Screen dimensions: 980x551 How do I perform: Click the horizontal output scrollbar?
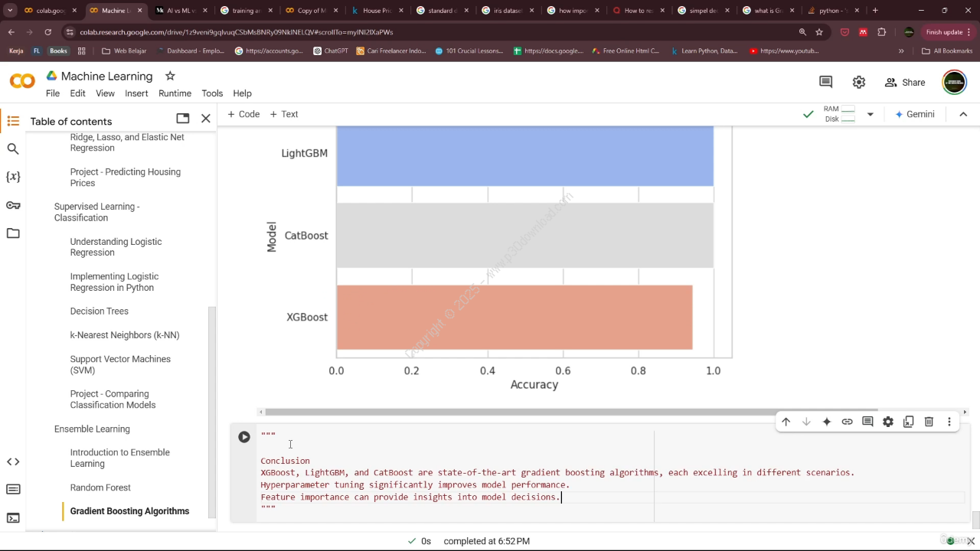[571, 412]
